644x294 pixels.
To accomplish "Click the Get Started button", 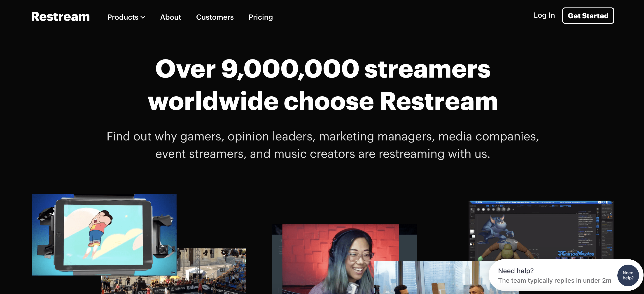I will point(588,16).
